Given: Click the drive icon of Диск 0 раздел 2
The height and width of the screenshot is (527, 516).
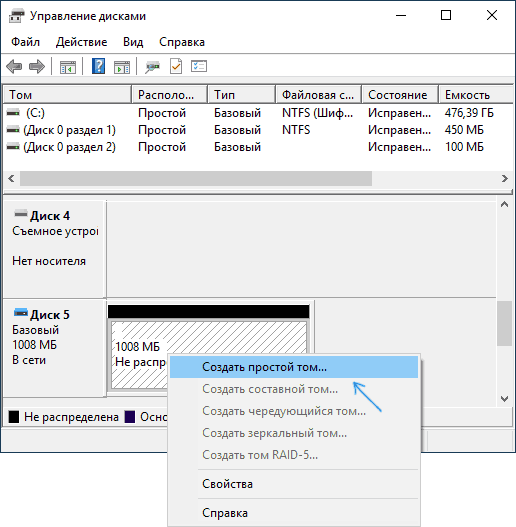Looking at the screenshot, I should [x=13, y=146].
